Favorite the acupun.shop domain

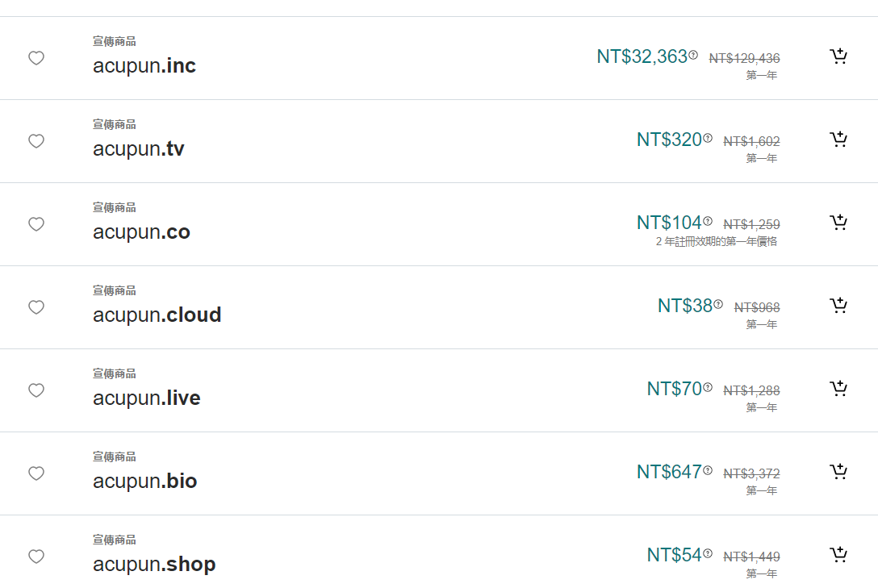click(36, 557)
